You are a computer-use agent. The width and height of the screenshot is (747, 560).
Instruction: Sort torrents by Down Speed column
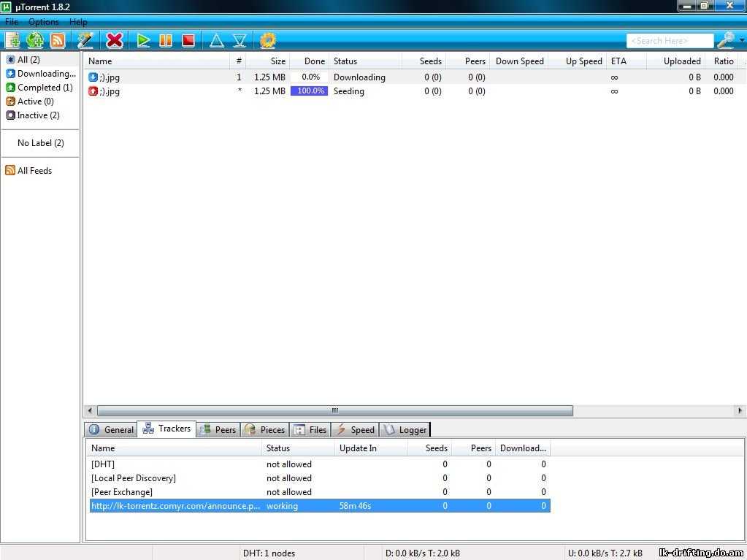(519, 61)
